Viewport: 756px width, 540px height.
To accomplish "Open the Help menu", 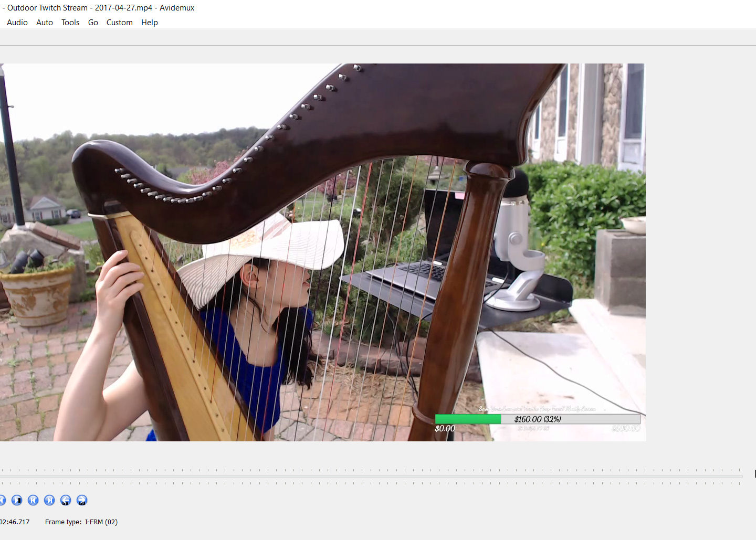I will [149, 23].
